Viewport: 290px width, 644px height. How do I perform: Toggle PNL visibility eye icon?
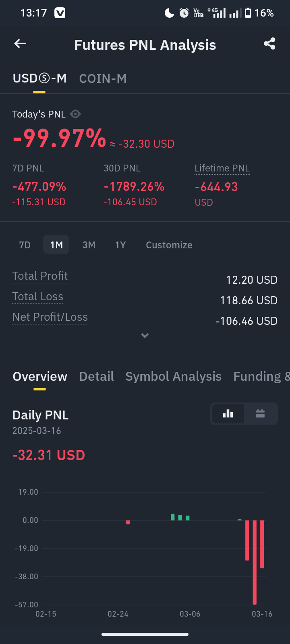75,114
